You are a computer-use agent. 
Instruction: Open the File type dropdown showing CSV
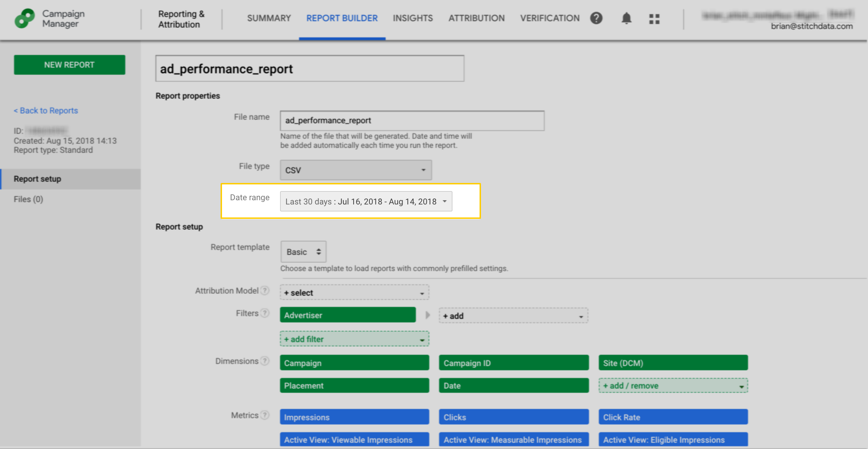(355, 170)
